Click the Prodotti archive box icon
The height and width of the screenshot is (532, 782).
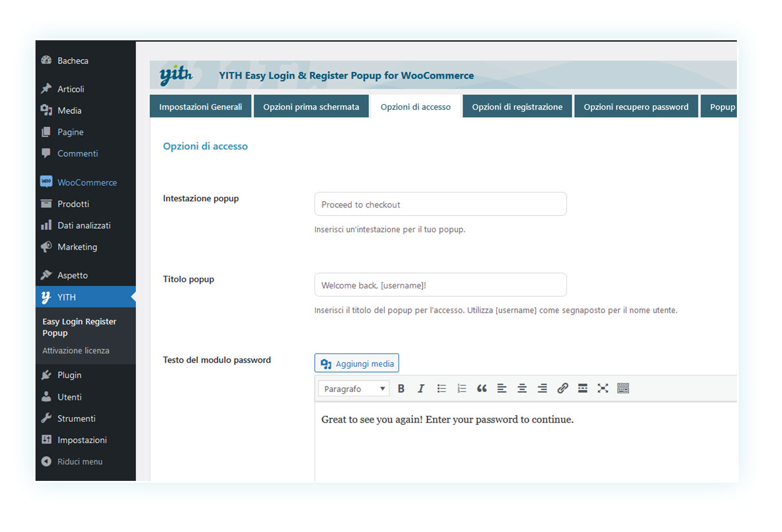pyautogui.click(x=46, y=204)
